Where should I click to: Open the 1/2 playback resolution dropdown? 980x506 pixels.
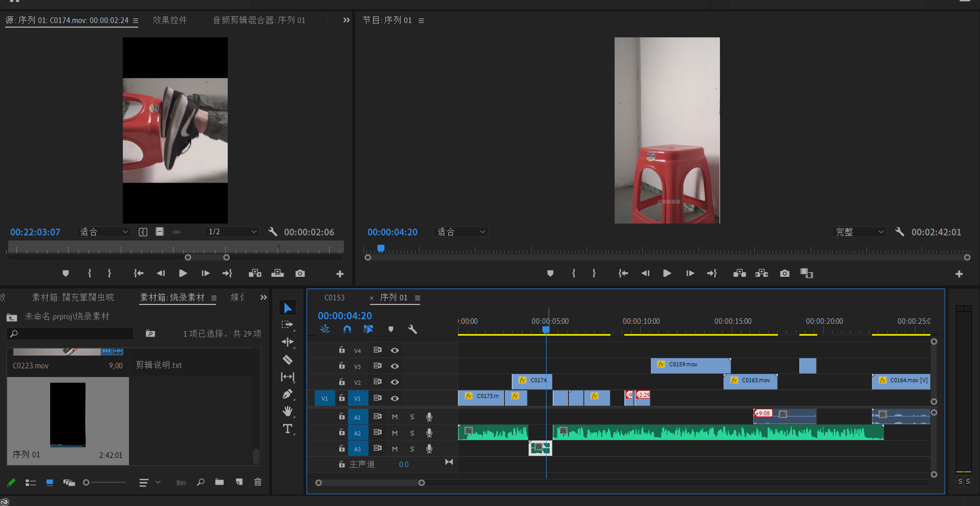pos(232,232)
